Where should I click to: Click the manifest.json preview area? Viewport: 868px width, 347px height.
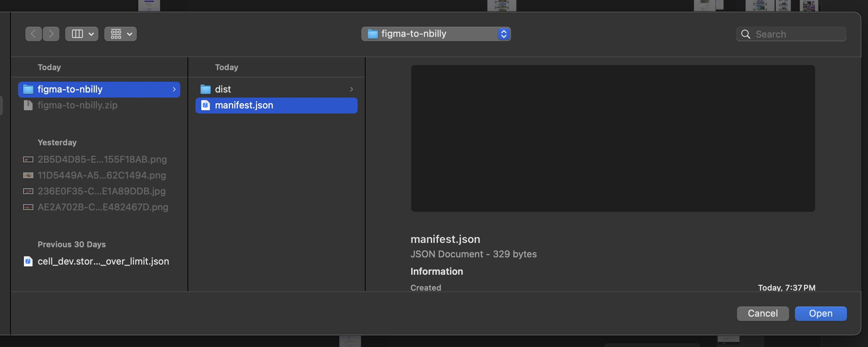pyautogui.click(x=612, y=138)
